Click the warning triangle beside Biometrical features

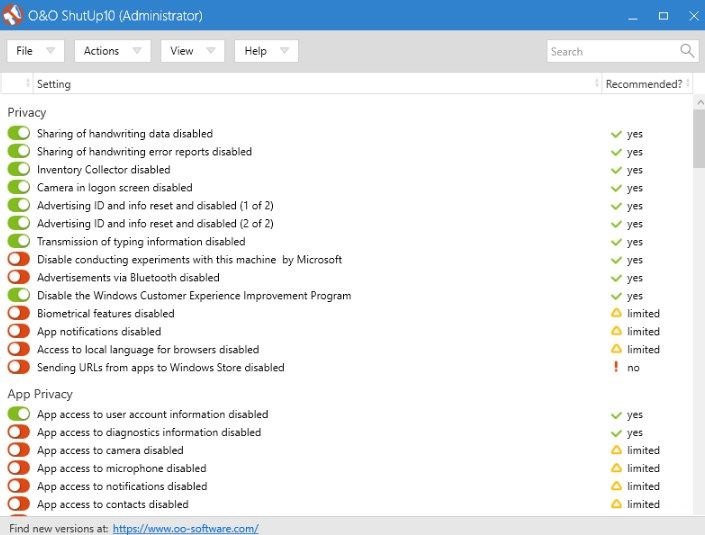pos(617,314)
